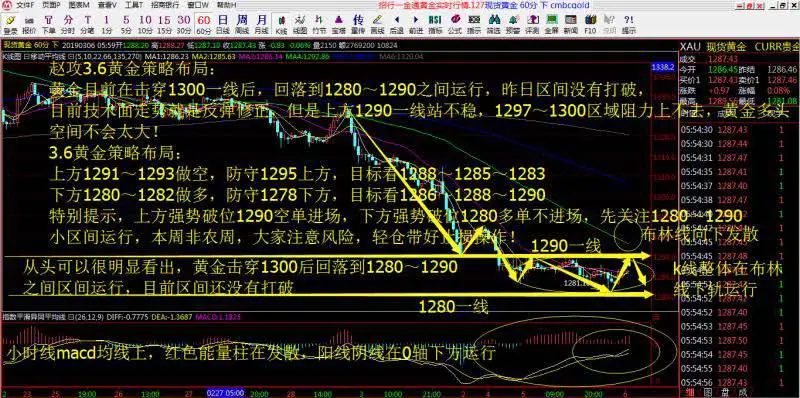This screenshot has height=398, width=800.
Task: Select the 1分 one-minute period
Action: (x=106, y=23)
